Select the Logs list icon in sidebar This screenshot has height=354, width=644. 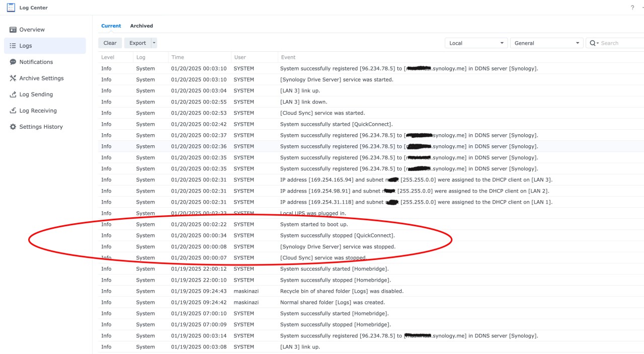(13, 46)
